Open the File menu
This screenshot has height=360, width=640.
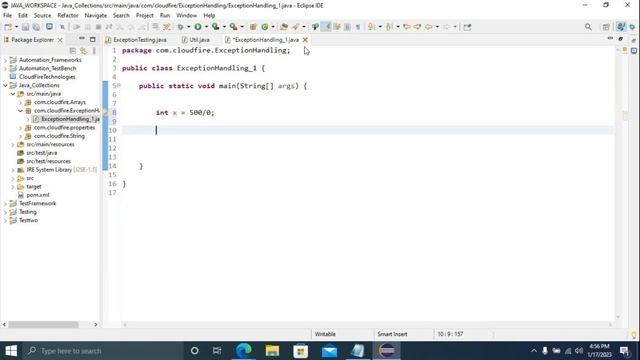[7, 16]
